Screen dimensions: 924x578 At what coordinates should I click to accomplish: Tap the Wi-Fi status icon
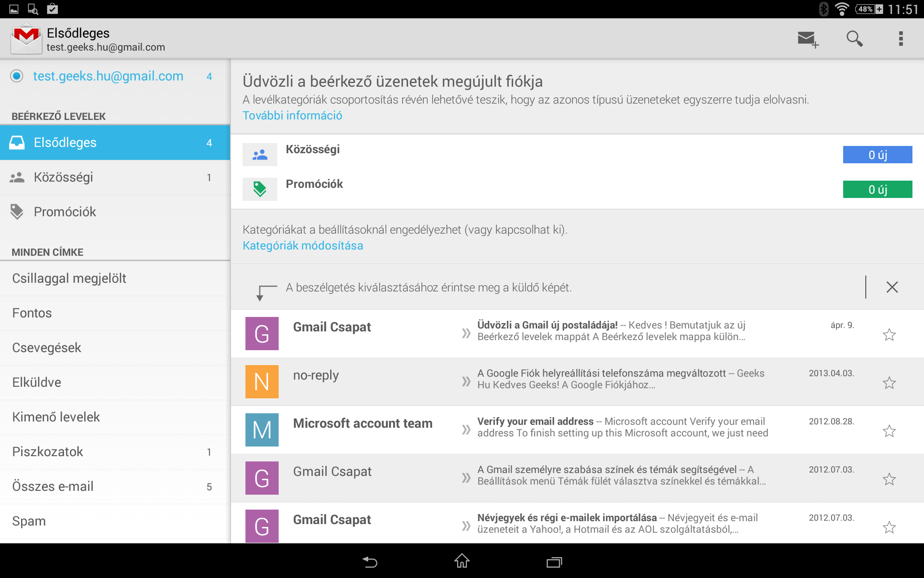coord(842,9)
